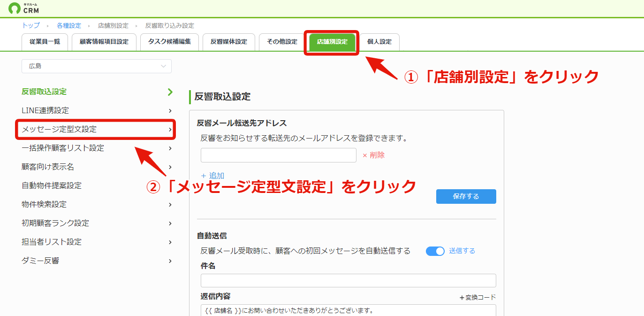Open 自動物件提案設定 menu item
644x316 pixels.
point(52,185)
